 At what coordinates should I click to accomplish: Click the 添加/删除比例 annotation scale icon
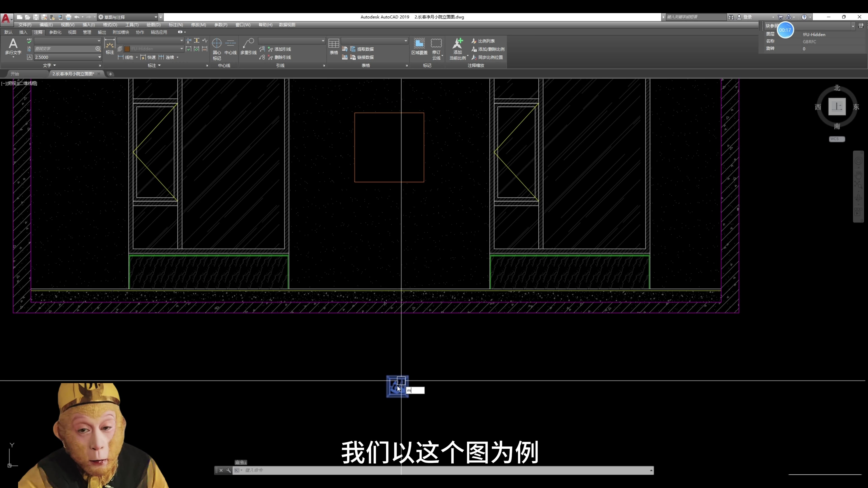(488, 49)
